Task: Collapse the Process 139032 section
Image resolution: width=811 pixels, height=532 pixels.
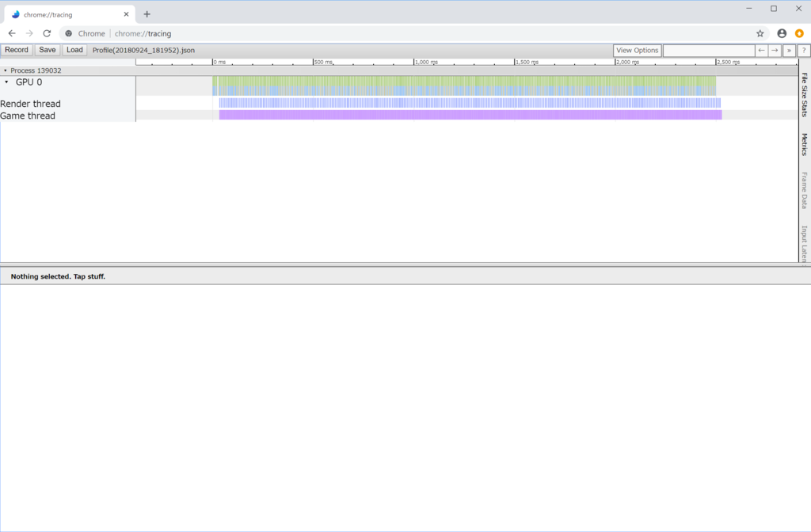Action: point(6,70)
